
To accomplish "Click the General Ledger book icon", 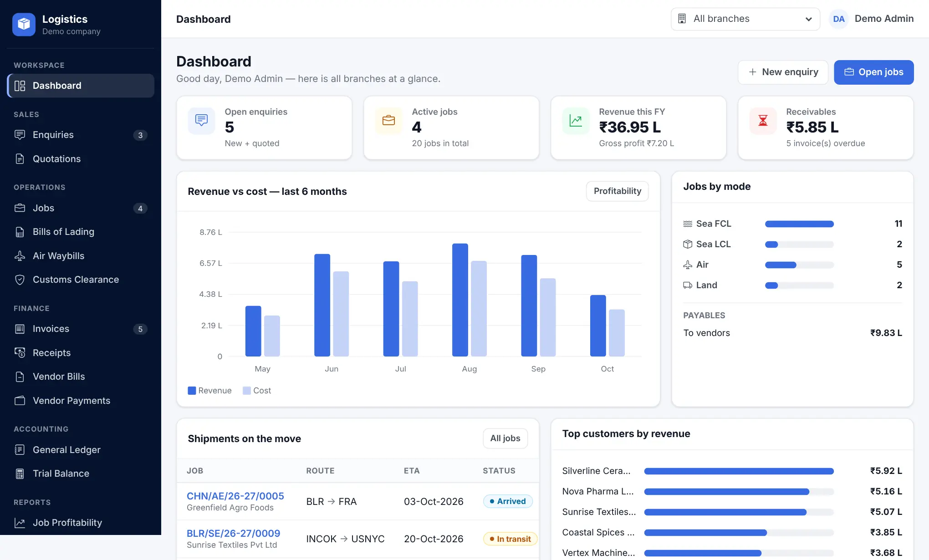I will click(20, 450).
